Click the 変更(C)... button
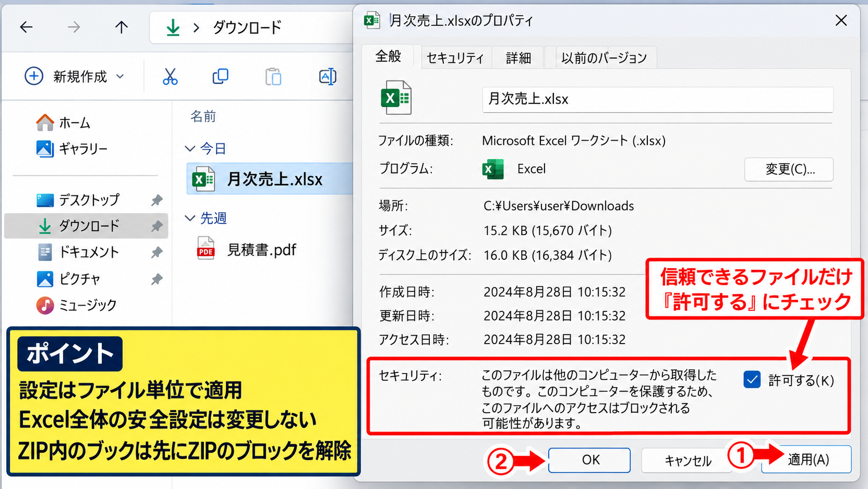The image size is (868, 489). click(789, 169)
